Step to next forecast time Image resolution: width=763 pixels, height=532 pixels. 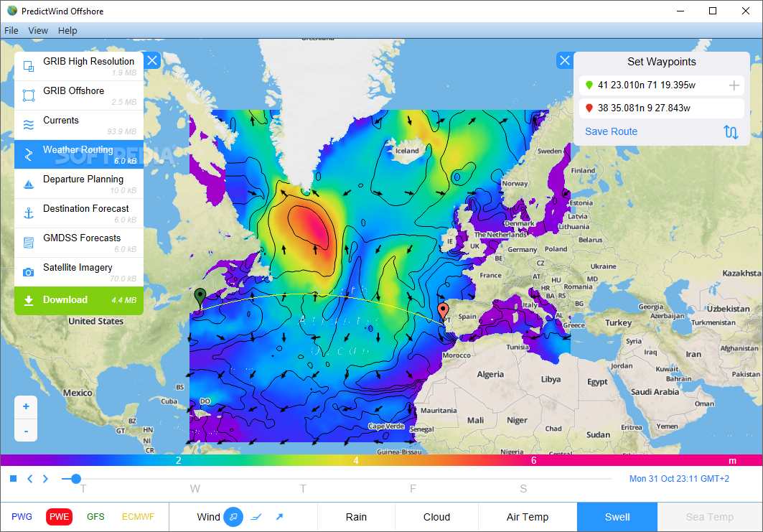click(x=45, y=478)
